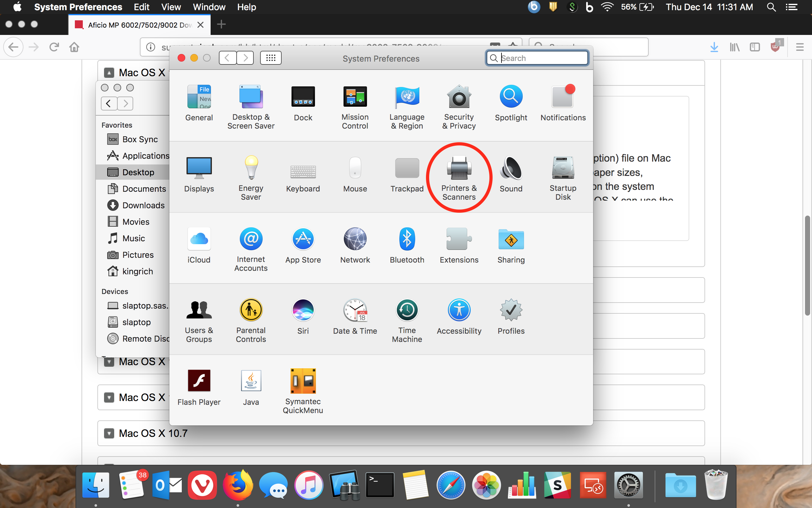This screenshot has height=508, width=812.
Task: Open the Displays preference pane
Action: 199,174
